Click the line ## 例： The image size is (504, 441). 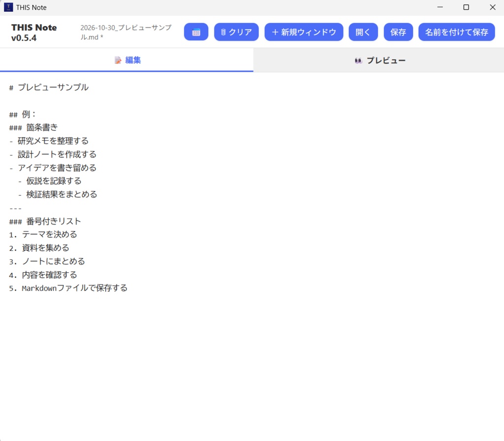(x=23, y=114)
